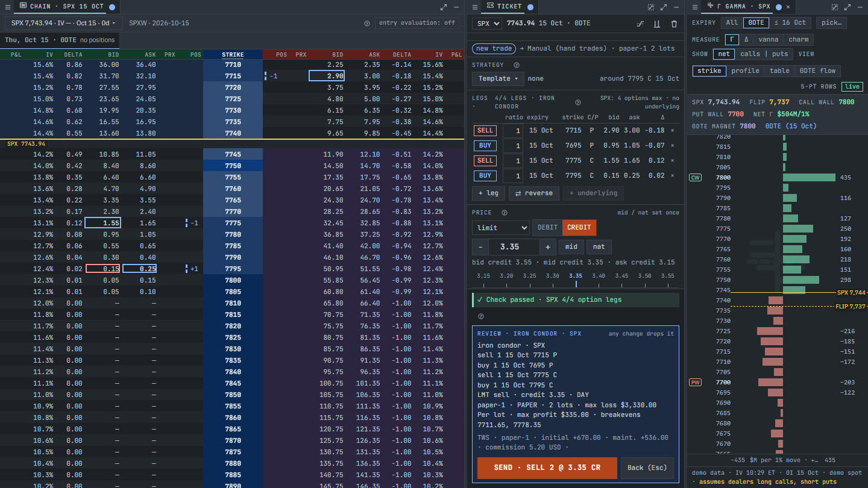The height and width of the screenshot is (488, 868).
Task: Open the Legs help icon
Action: 578,102
